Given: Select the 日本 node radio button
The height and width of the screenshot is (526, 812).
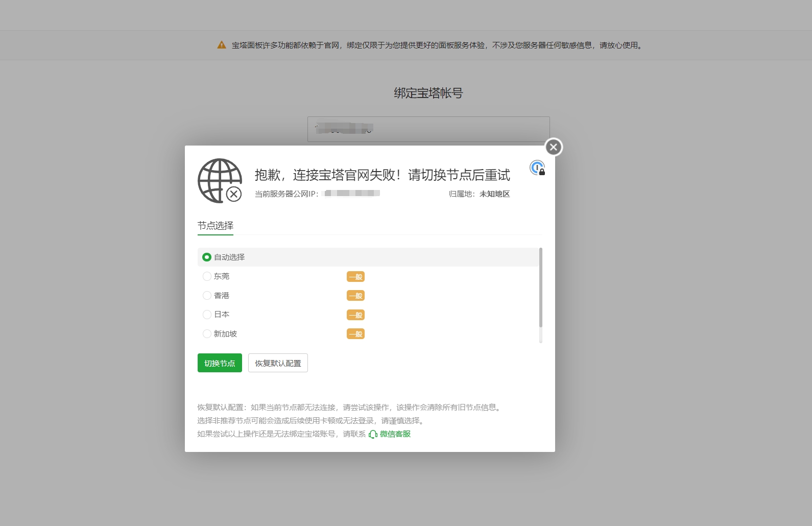Looking at the screenshot, I should pyautogui.click(x=207, y=315).
